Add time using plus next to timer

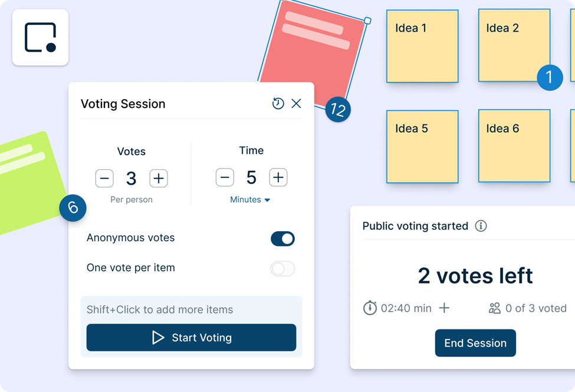click(445, 308)
